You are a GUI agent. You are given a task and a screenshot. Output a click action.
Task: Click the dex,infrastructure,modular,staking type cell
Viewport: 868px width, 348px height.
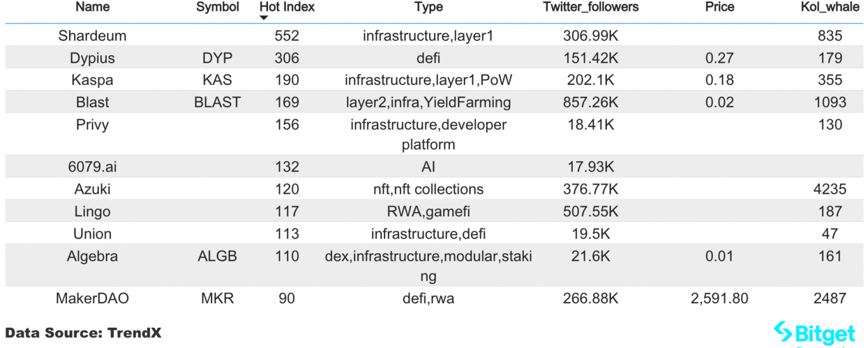(x=428, y=266)
